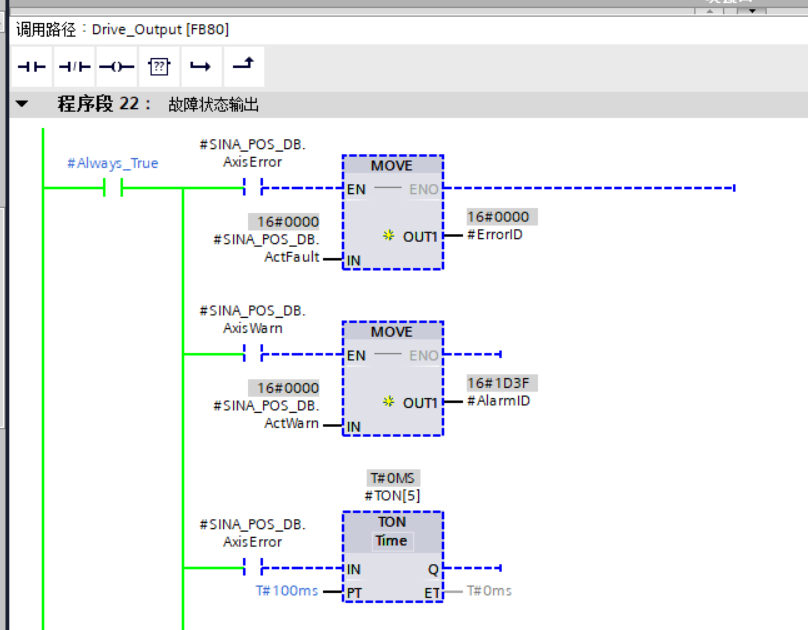Select the MOVE block header writing #ErrorID
This screenshot has width=808, height=630.
pyautogui.click(x=391, y=166)
